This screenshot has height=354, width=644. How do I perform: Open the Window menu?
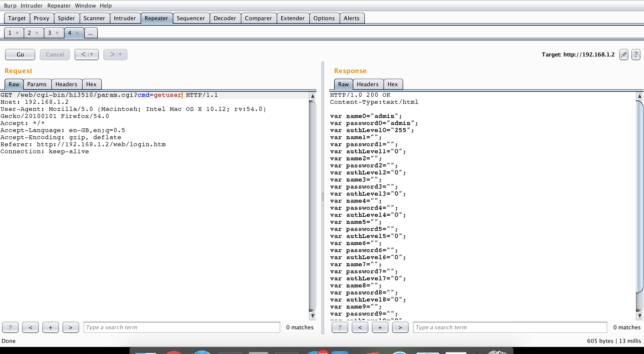[x=85, y=6]
